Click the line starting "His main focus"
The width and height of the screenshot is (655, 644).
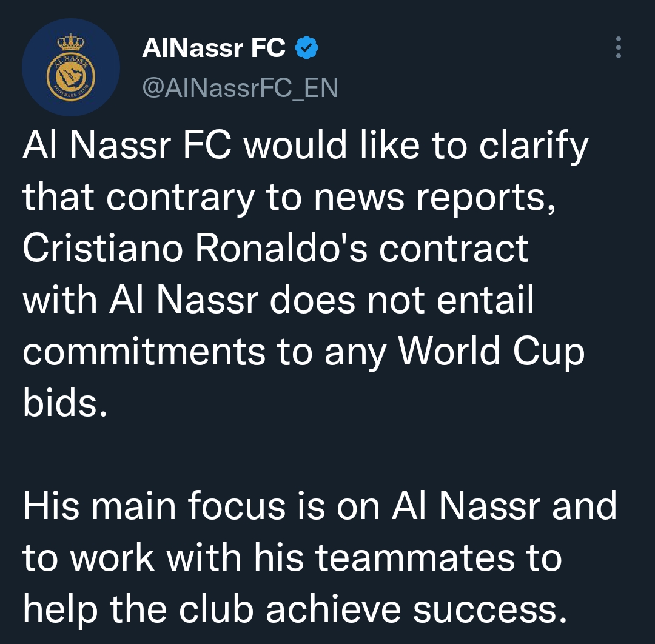[320, 506]
